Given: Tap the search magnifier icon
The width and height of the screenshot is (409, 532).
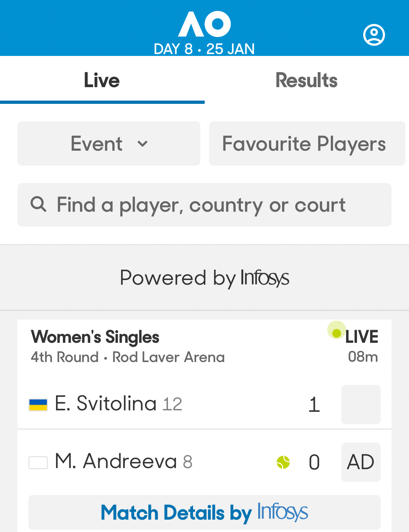Looking at the screenshot, I should (38, 204).
